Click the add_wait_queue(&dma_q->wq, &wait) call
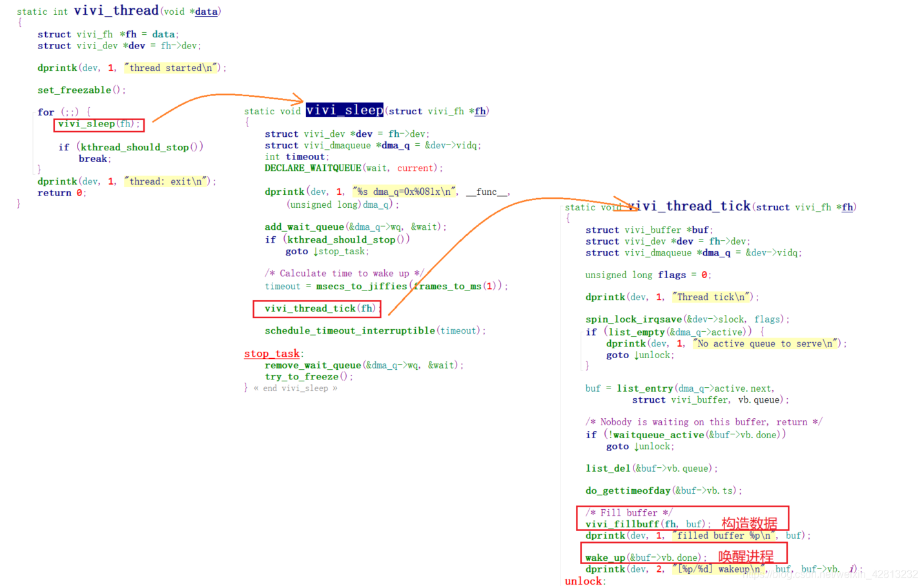The image size is (924, 586). coord(355,227)
